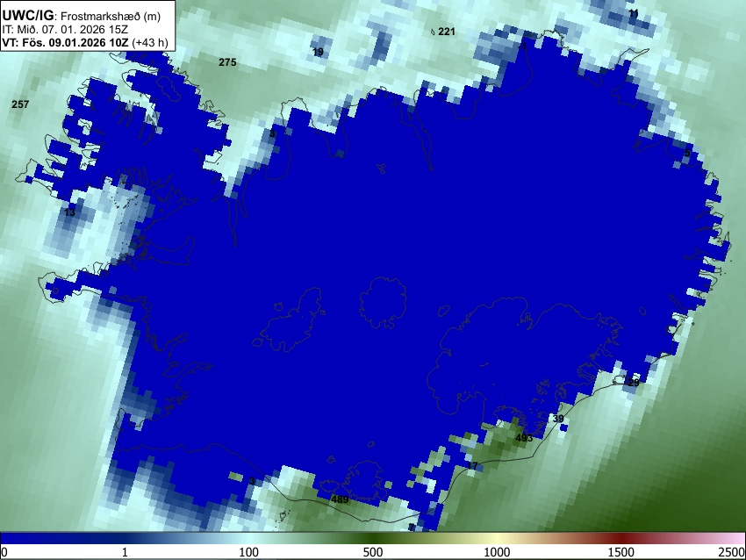The image size is (746, 560).
Task: Click the colour scale label 500
Action: pos(373,552)
